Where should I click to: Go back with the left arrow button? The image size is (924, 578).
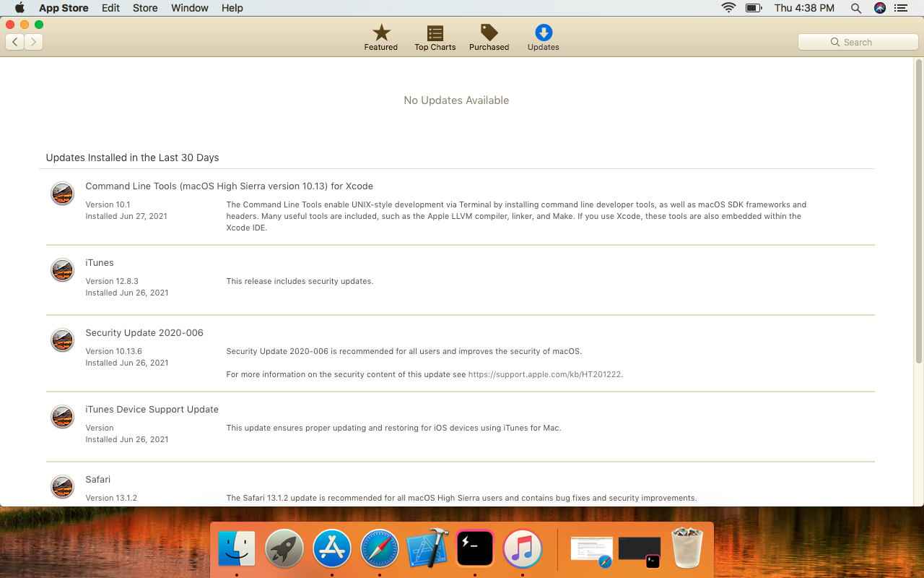click(x=15, y=42)
